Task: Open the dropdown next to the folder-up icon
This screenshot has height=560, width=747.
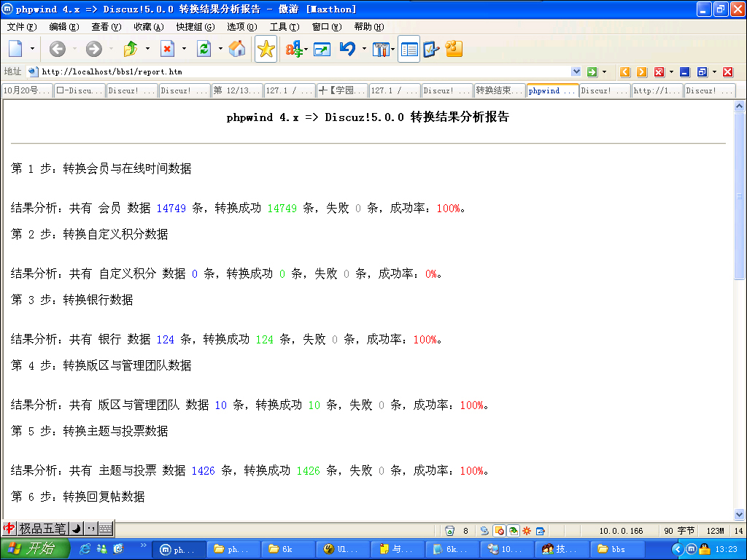Action: pyautogui.click(x=147, y=49)
